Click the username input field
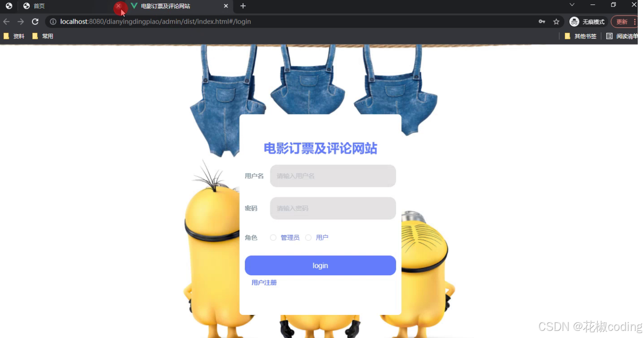Screen dimensions: 644x338 [x=332, y=176]
